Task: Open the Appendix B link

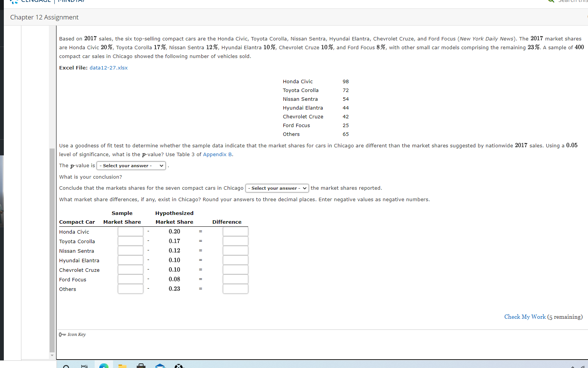Action: [x=217, y=155]
